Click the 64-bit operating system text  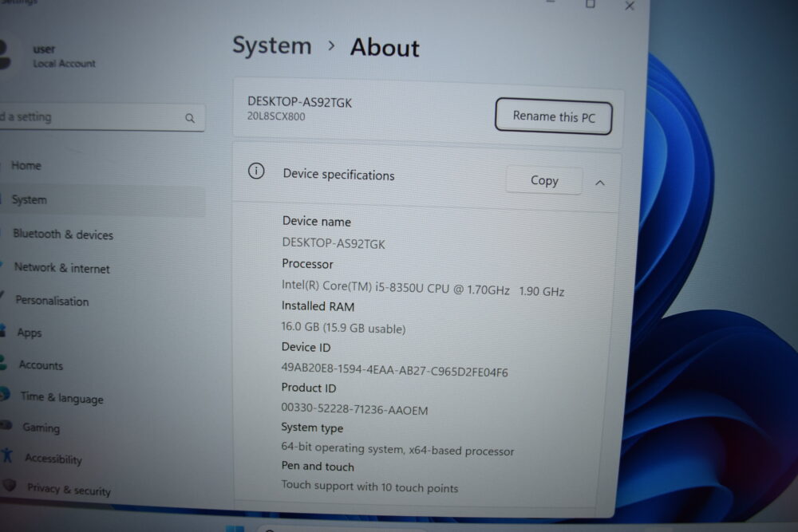[397, 449]
